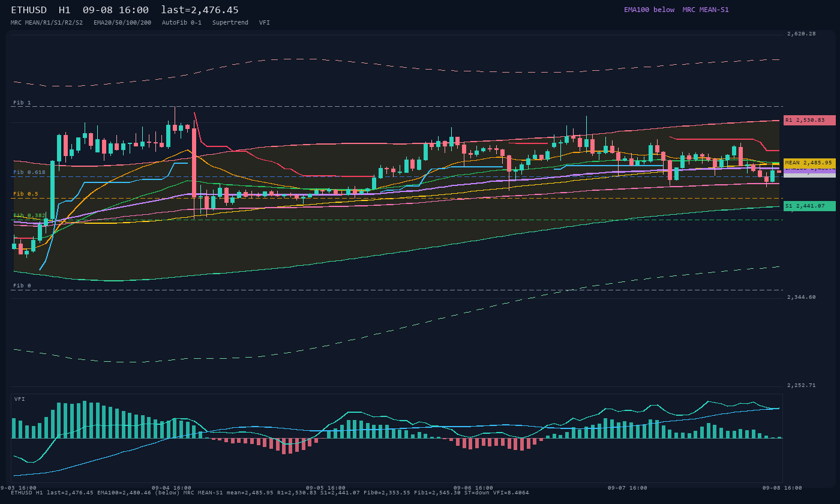Click the 'MRC MEAN-S1' status text
This screenshot has width=840, height=504.
pos(706,10)
